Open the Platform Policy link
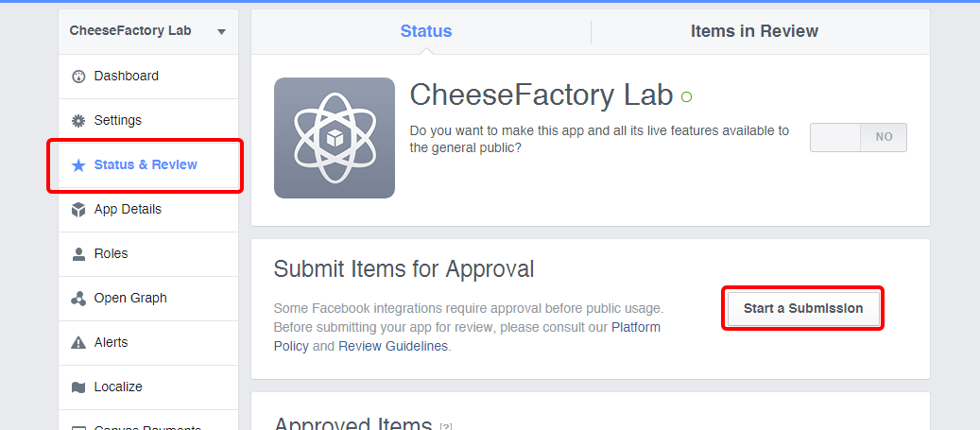This screenshot has width=980, height=430. [x=636, y=327]
